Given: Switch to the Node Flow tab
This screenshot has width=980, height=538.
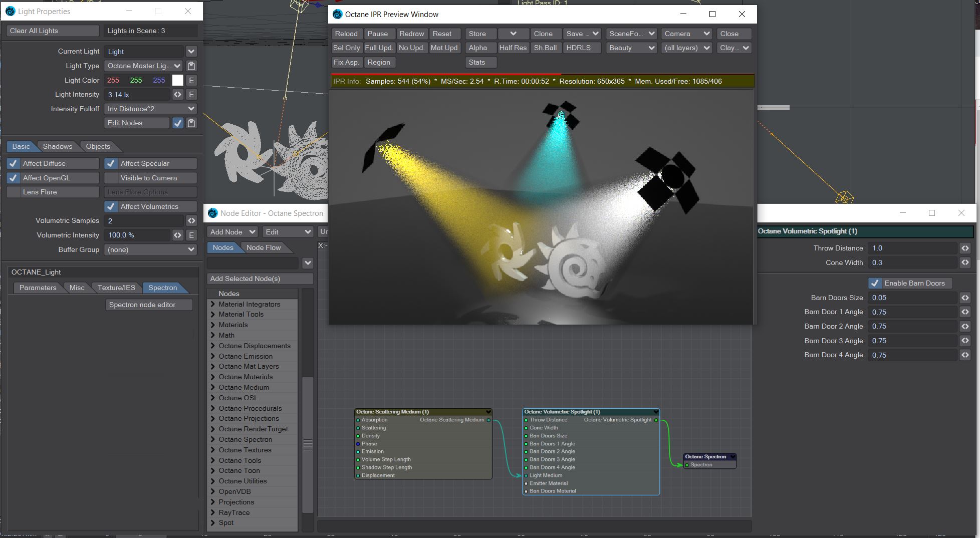Looking at the screenshot, I should 264,247.
